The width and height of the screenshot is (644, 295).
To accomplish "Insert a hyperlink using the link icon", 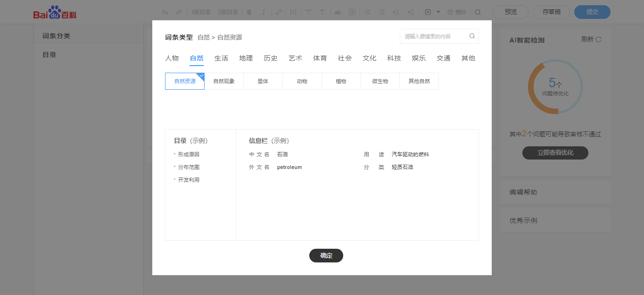I will click(x=278, y=12).
